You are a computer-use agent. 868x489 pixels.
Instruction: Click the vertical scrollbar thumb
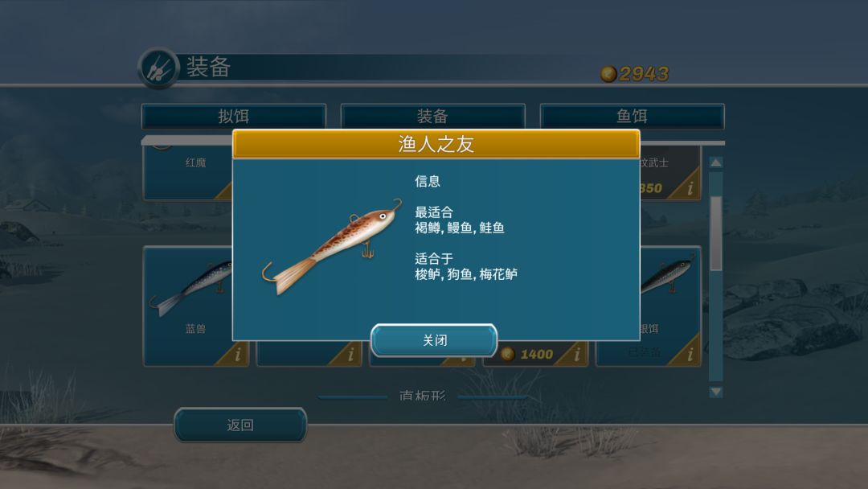(x=716, y=233)
